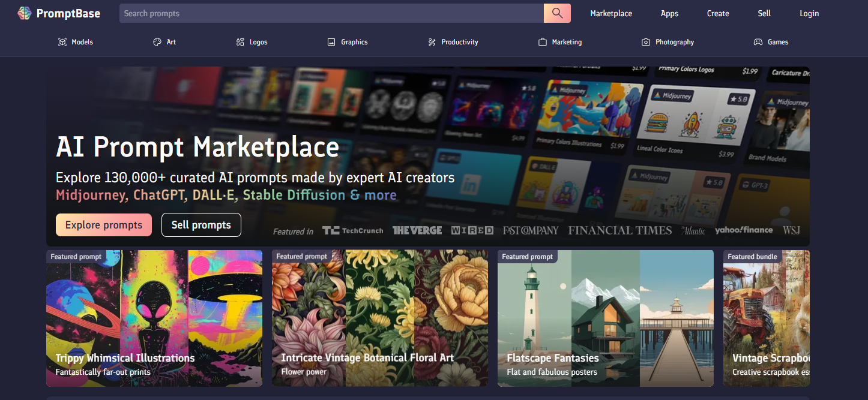Click the Explore prompts button
The image size is (868, 400).
coord(104,225)
